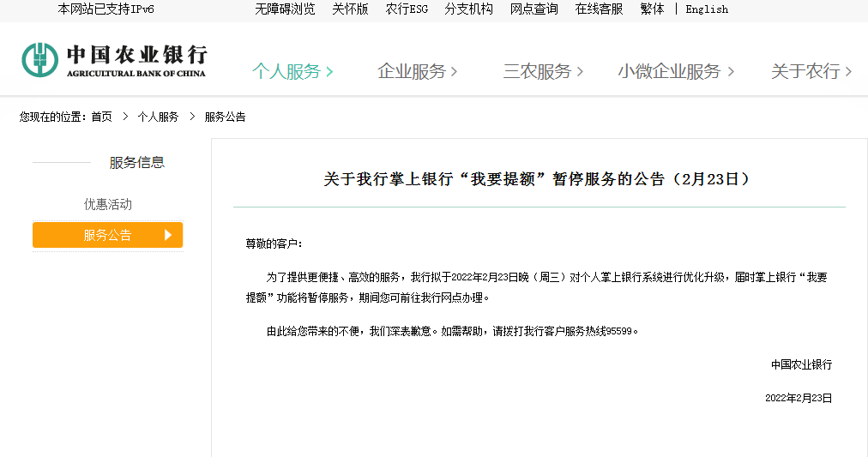Click 服务公告 in the breadcrumb trail
The image size is (868, 457).
[x=225, y=117]
